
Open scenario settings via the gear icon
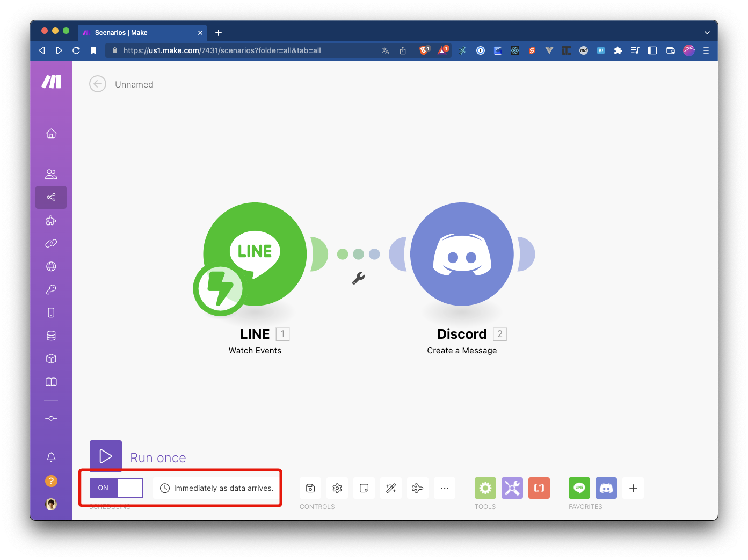(337, 488)
